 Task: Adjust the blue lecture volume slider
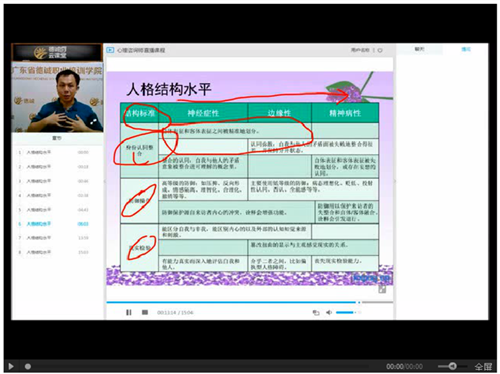pos(347,312)
